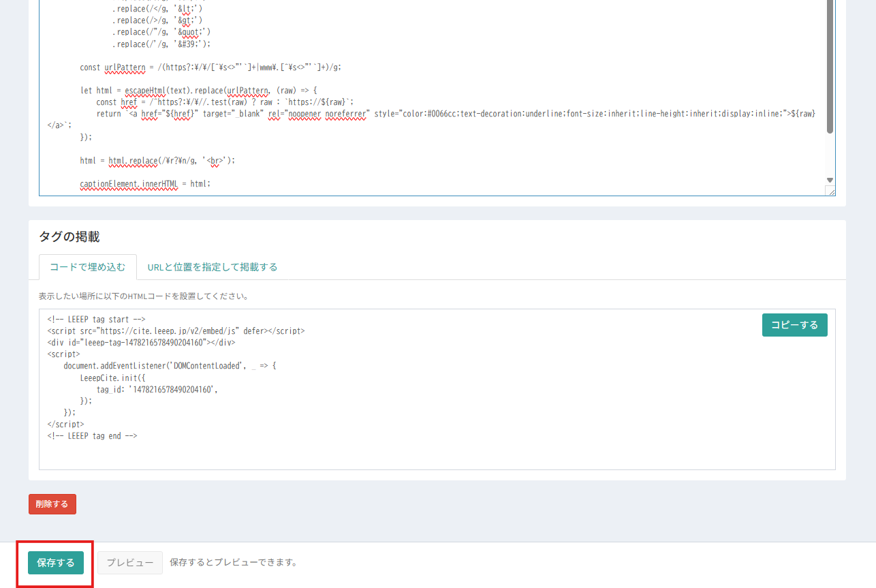The width and height of the screenshot is (876, 588).
Task: Click the closing </script> line in embed code
Action: pos(66,424)
